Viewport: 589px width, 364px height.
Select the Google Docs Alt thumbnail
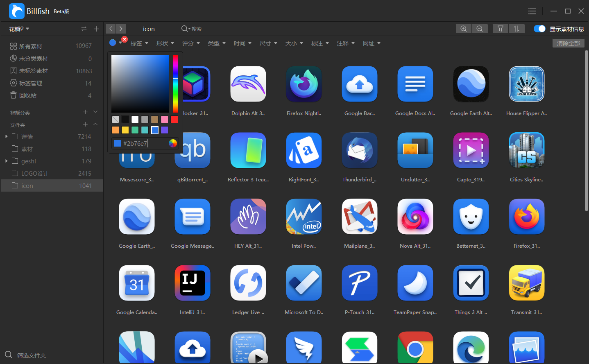tap(415, 84)
